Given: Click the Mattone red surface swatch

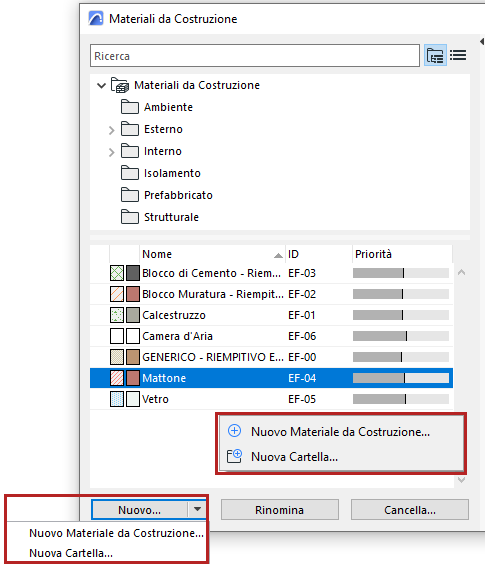Looking at the screenshot, I should pyautogui.click(x=133, y=378).
